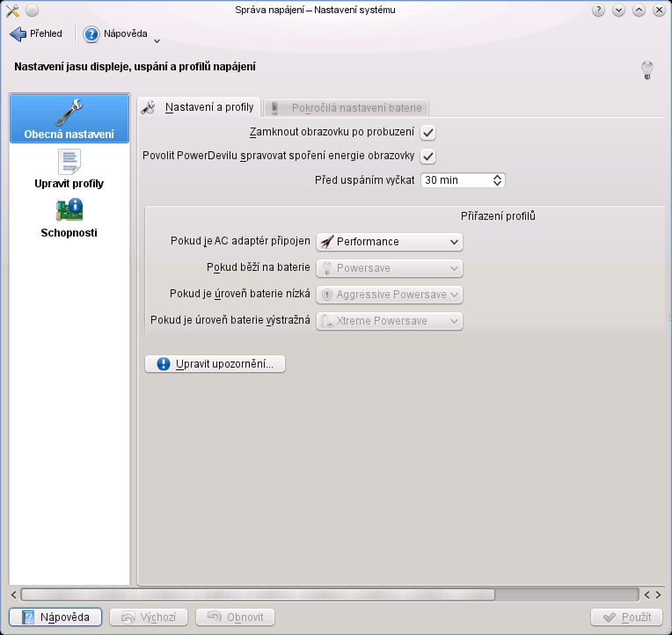Click the question mark title bar button
Viewport: 672px width, 635px height.
598,11
